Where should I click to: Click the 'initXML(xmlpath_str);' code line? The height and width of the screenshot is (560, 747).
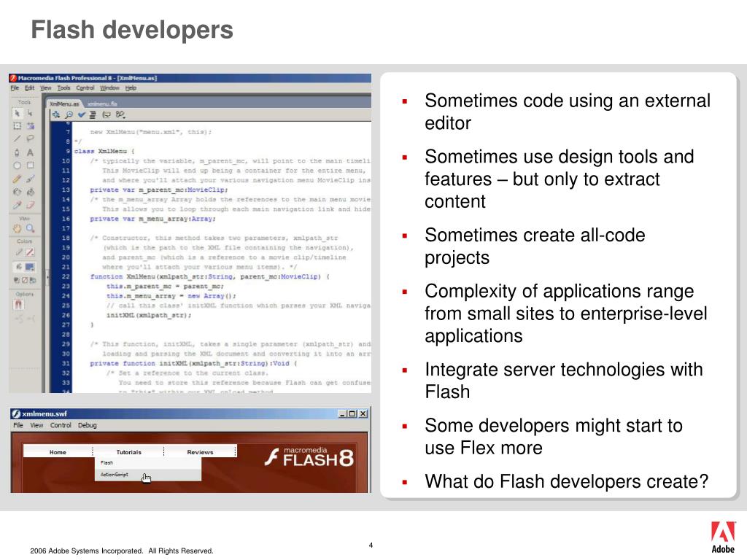149,315
